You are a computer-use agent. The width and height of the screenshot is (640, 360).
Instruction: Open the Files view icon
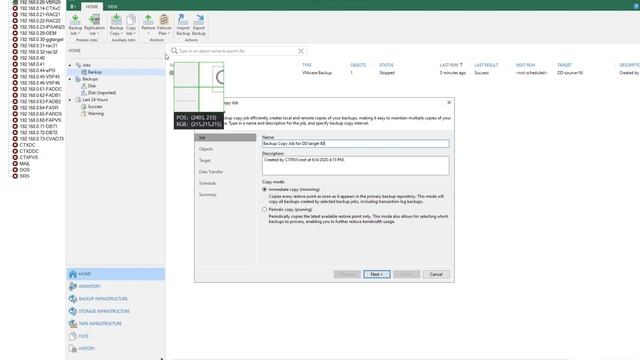point(73,336)
